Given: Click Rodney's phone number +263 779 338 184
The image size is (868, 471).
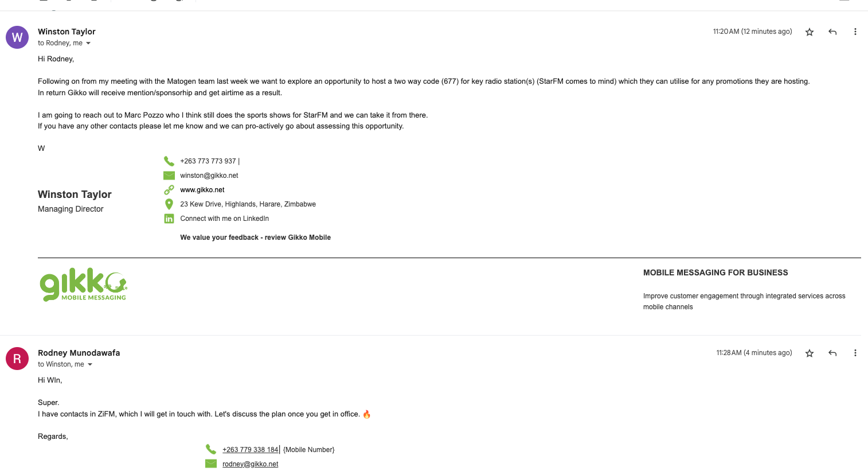Looking at the screenshot, I should pyautogui.click(x=250, y=450).
